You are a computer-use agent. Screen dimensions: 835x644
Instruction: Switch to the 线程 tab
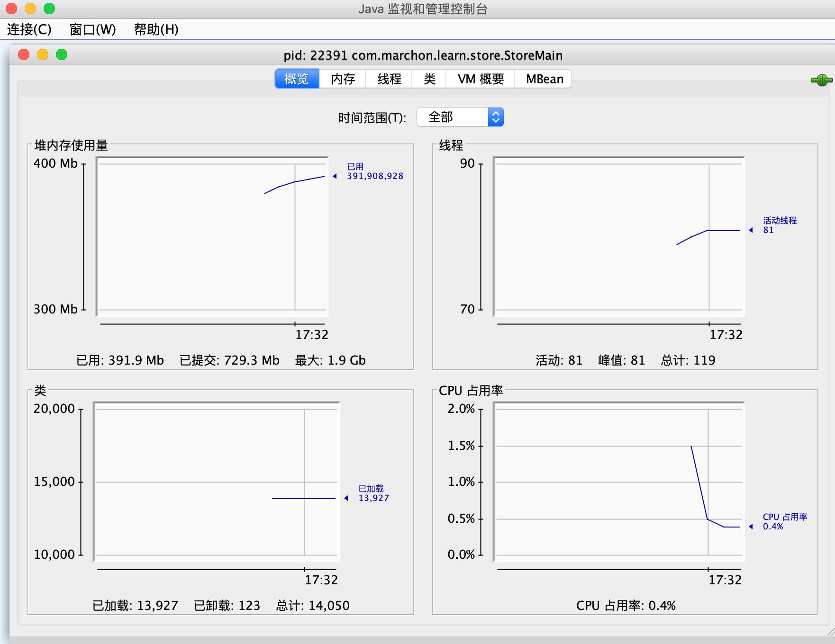pyautogui.click(x=389, y=79)
